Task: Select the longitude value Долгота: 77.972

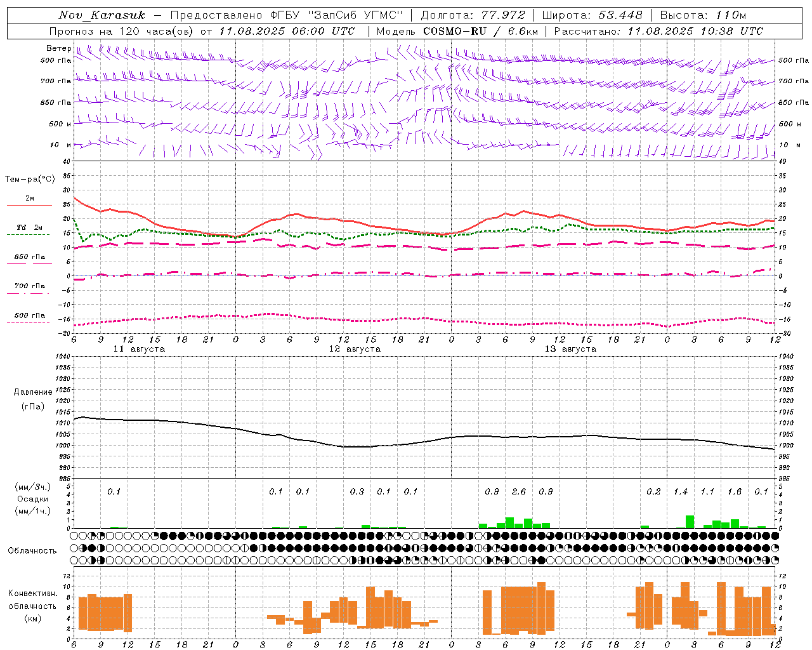Action: 473,15
